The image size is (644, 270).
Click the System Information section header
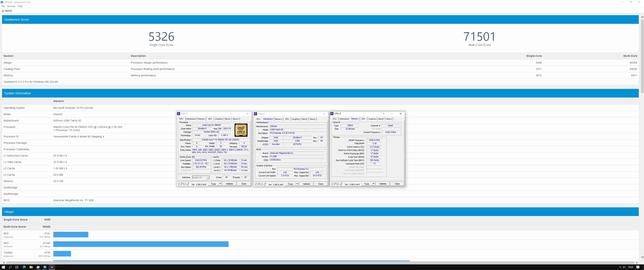click(x=320, y=93)
